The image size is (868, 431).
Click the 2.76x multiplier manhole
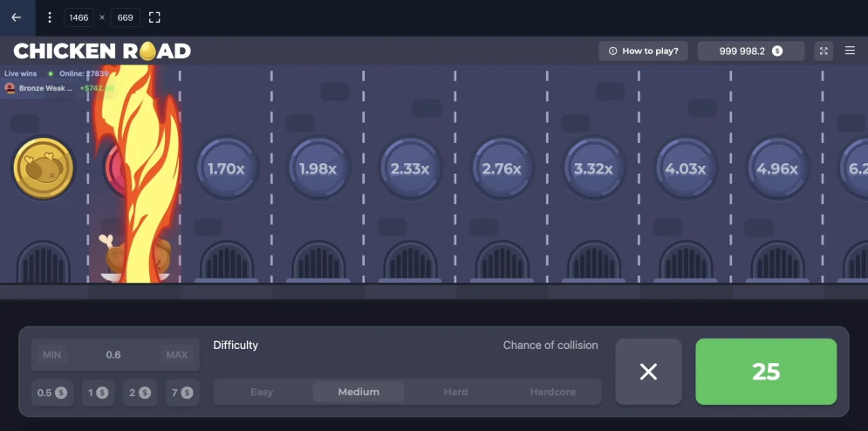pyautogui.click(x=502, y=168)
